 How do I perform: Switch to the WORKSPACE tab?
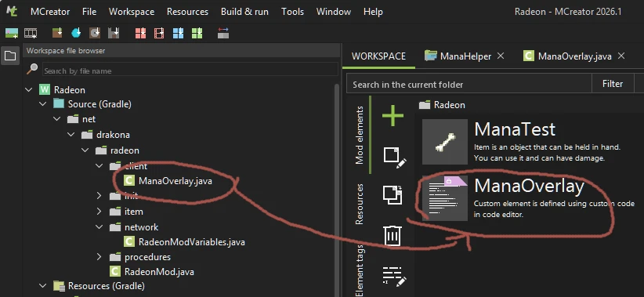tap(378, 56)
